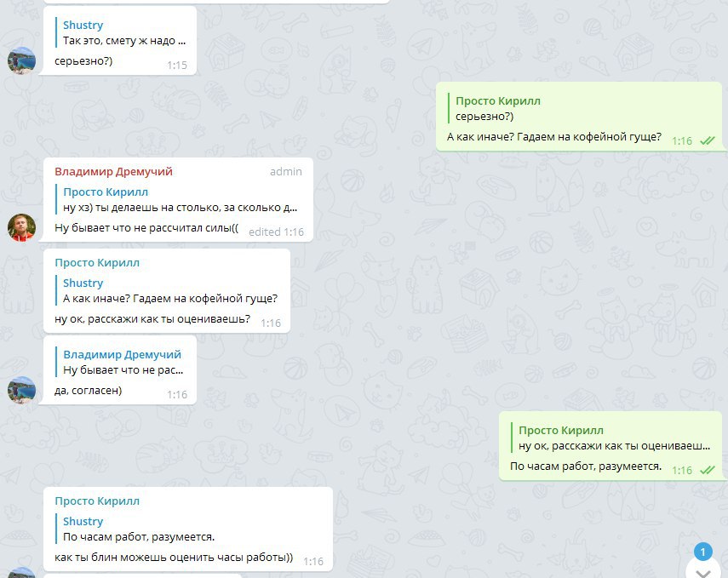The width and height of the screenshot is (728, 578).
Task: Open avatar beside the 'серьезно?)' message
Action: click(22, 60)
